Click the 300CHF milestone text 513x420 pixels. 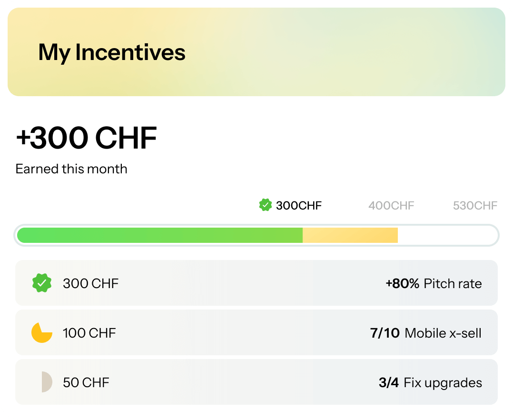pyautogui.click(x=299, y=205)
